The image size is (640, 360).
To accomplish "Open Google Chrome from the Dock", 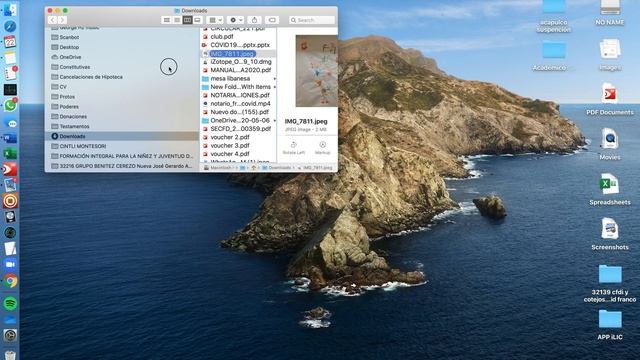I will pyautogui.click(x=10, y=281).
